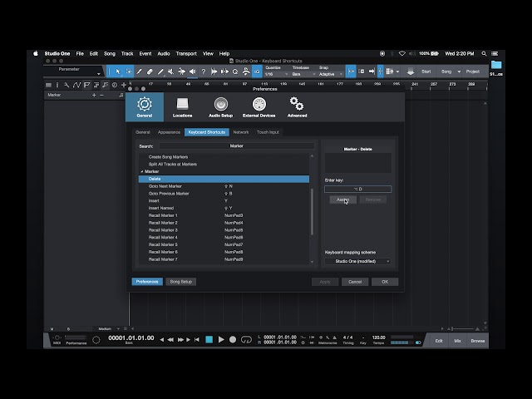Image resolution: width=532 pixels, height=399 pixels.
Task: Open the Quantize value dropdown
Action: (276, 74)
